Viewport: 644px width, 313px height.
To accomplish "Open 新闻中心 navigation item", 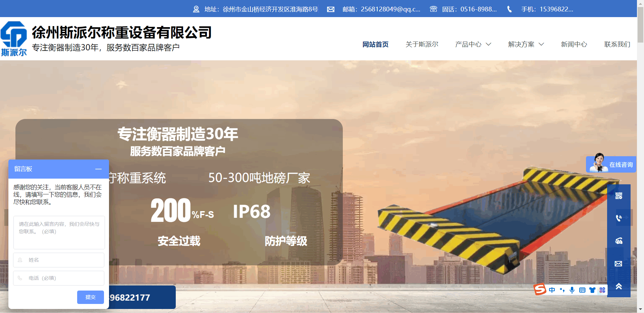I will [574, 44].
